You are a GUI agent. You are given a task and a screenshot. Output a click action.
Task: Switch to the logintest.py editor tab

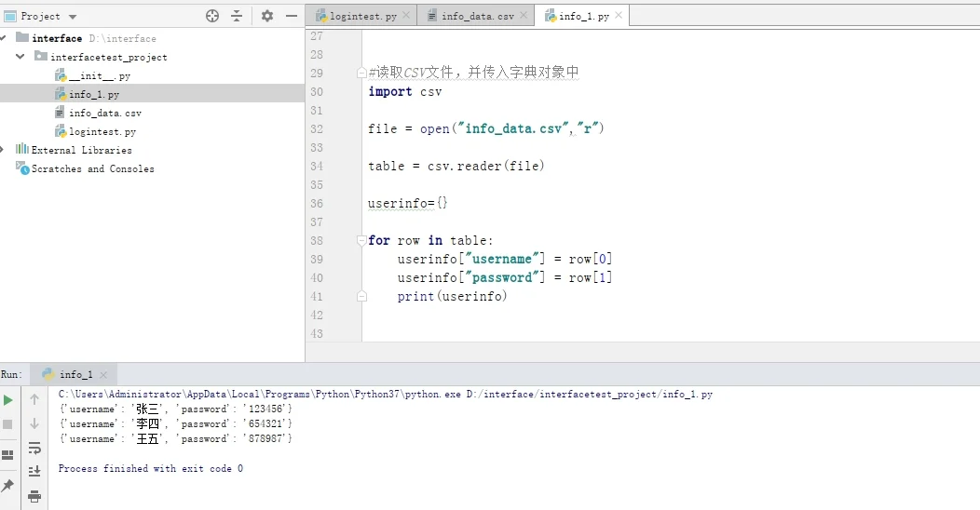[x=363, y=16]
